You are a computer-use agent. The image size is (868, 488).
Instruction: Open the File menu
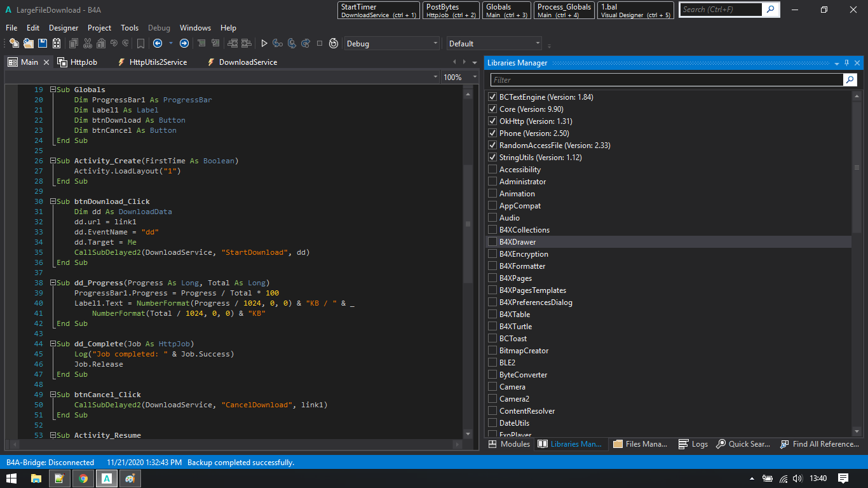pos(11,28)
